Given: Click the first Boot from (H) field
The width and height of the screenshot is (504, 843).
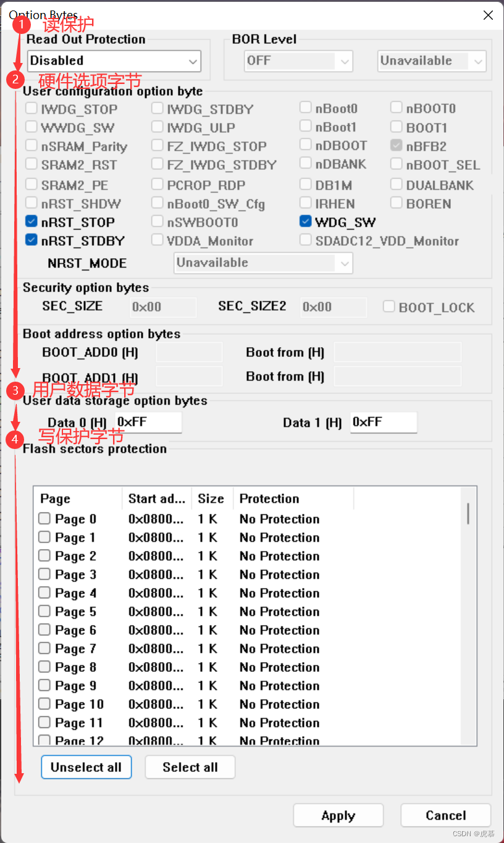Looking at the screenshot, I should [398, 352].
